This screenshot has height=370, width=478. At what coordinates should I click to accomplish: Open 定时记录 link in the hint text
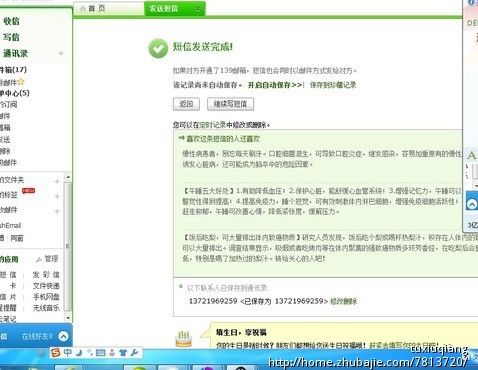[x=213, y=125]
